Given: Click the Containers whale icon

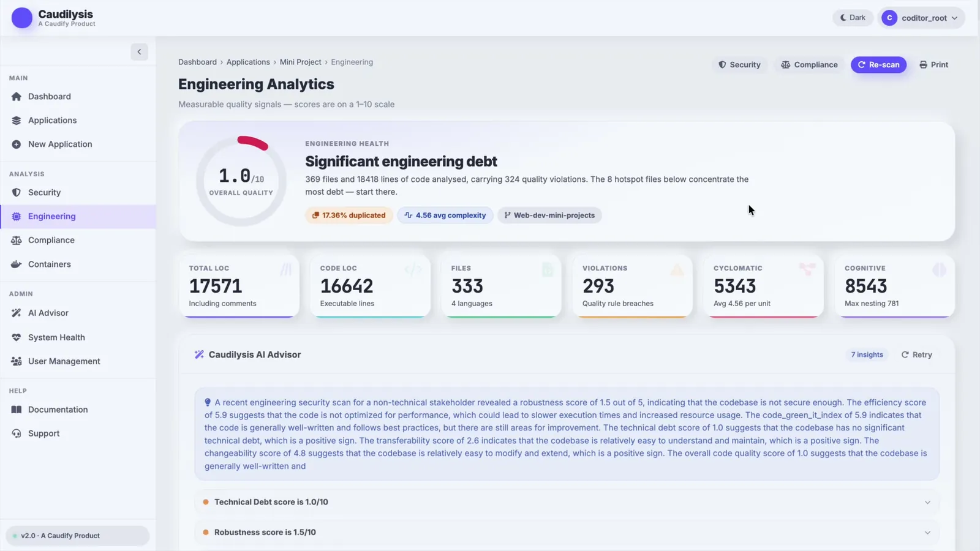Looking at the screenshot, I should click(17, 264).
